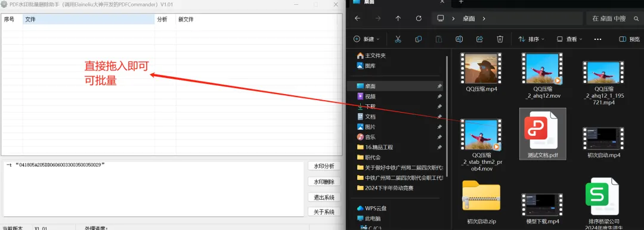Expand the chevron after 桌面 in address bar
Image resolution: width=644 pixels, height=230 pixels.
point(484,18)
